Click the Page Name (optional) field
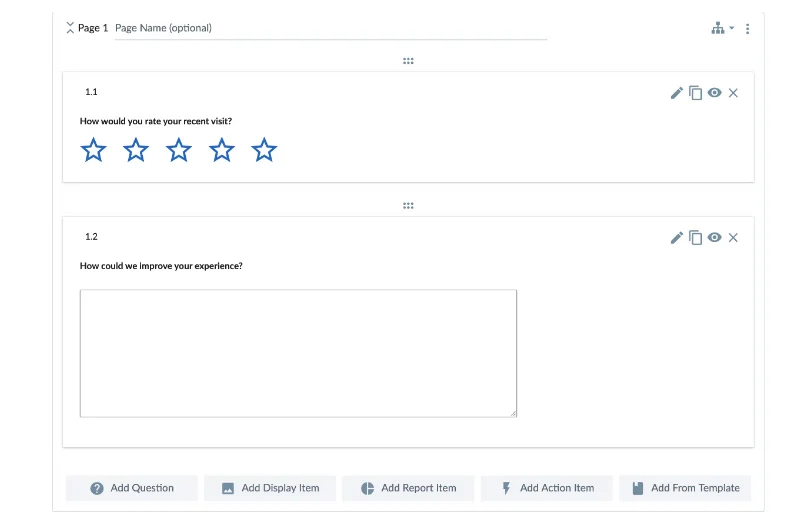The width and height of the screenshot is (804, 527). 331,28
